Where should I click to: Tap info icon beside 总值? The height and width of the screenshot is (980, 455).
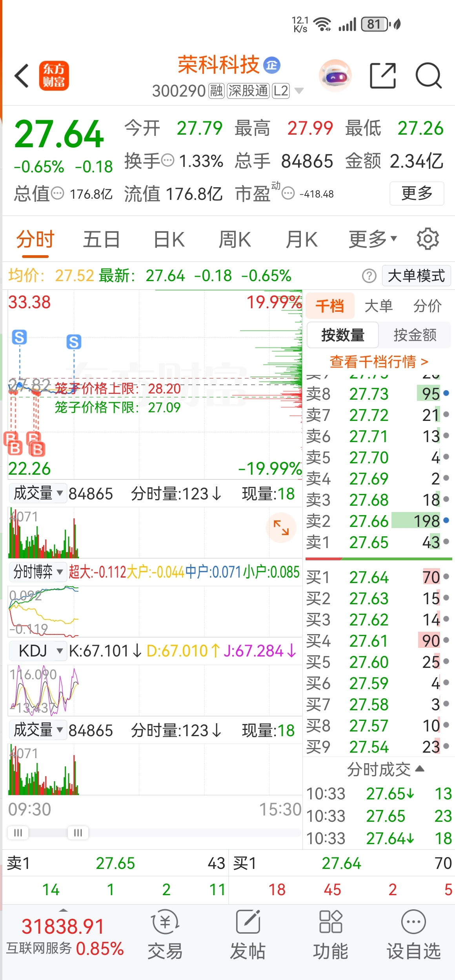pos(58,193)
